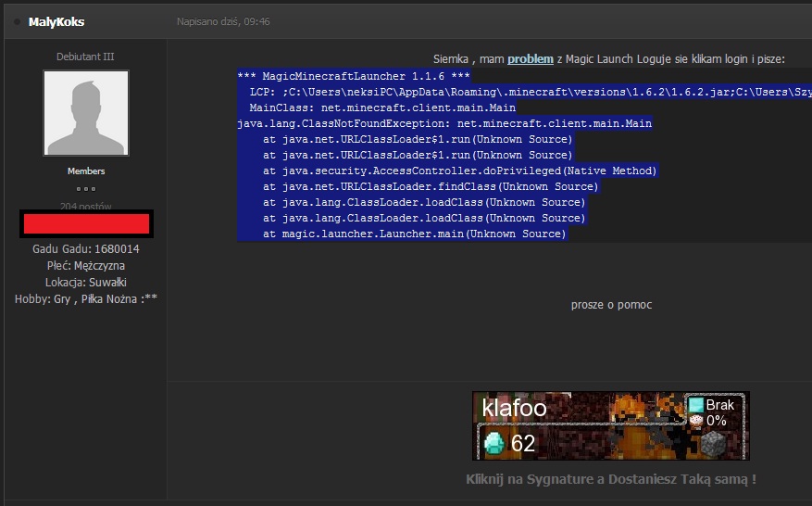
Task: Click the "Lokacja: Suwałki" line
Action: 86,283
